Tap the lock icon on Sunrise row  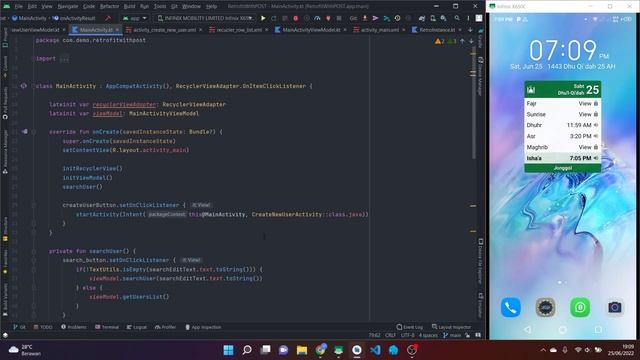click(x=596, y=114)
